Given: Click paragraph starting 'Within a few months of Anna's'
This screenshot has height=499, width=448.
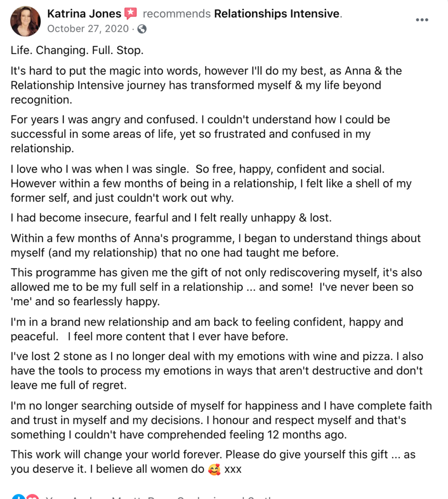Looking at the screenshot, I should click(x=215, y=246).
